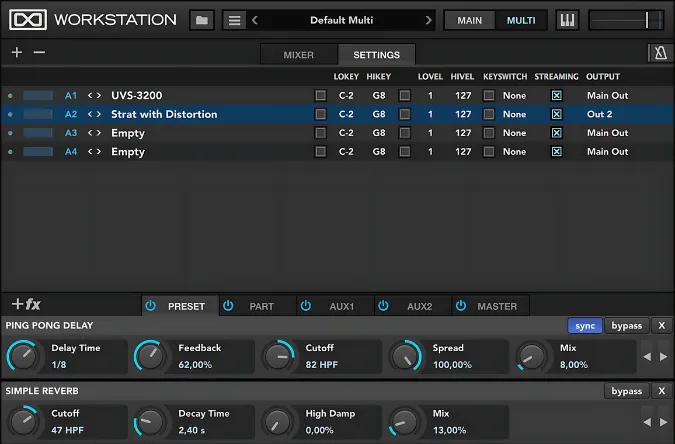675x444 pixels.
Task: Click A3 part activity indicator dot
Action: point(10,133)
